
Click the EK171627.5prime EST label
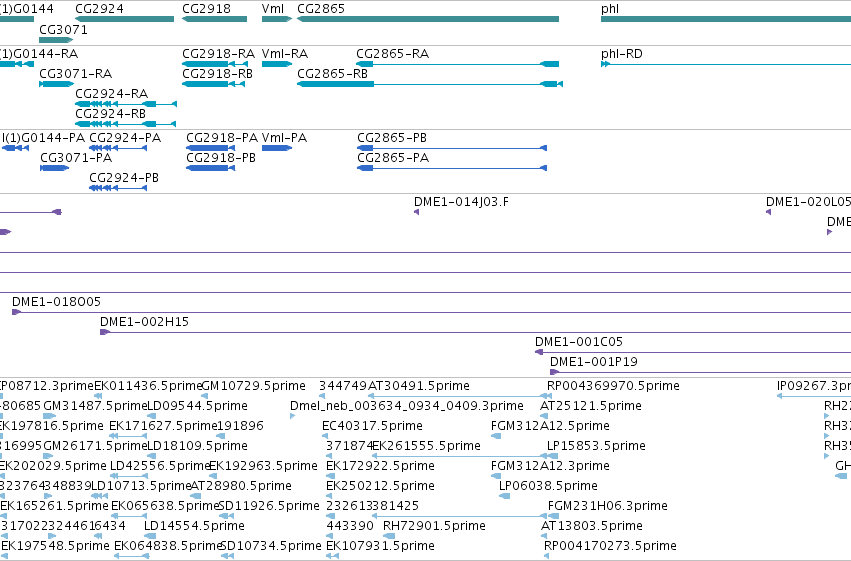click(163, 426)
